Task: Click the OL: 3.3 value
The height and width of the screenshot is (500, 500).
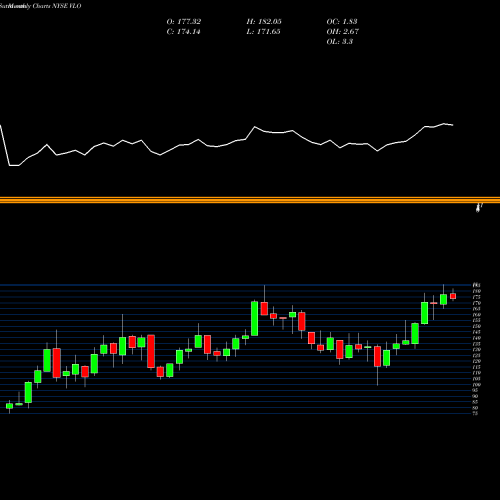Action: 340,42
